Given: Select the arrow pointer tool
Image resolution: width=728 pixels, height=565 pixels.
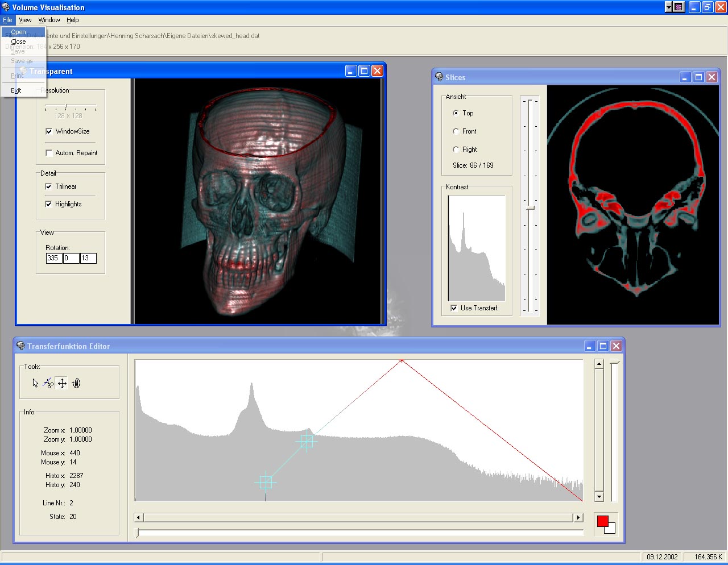Looking at the screenshot, I should pyautogui.click(x=35, y=383).
